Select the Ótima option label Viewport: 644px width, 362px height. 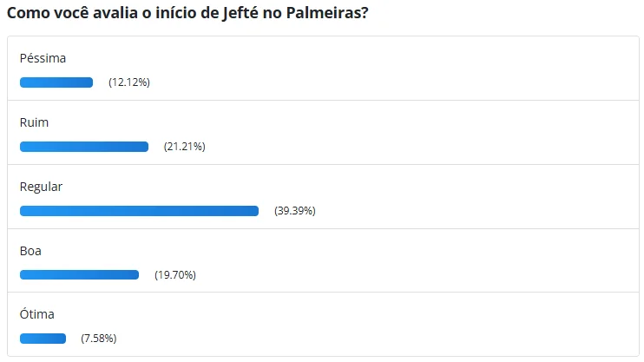(37, 314)
